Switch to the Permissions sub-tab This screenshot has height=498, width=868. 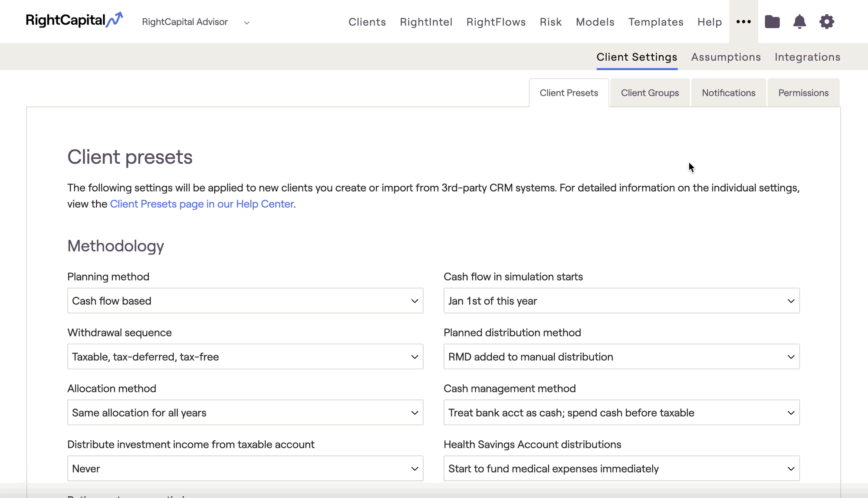pyautogui.click(x=803, y=92)
